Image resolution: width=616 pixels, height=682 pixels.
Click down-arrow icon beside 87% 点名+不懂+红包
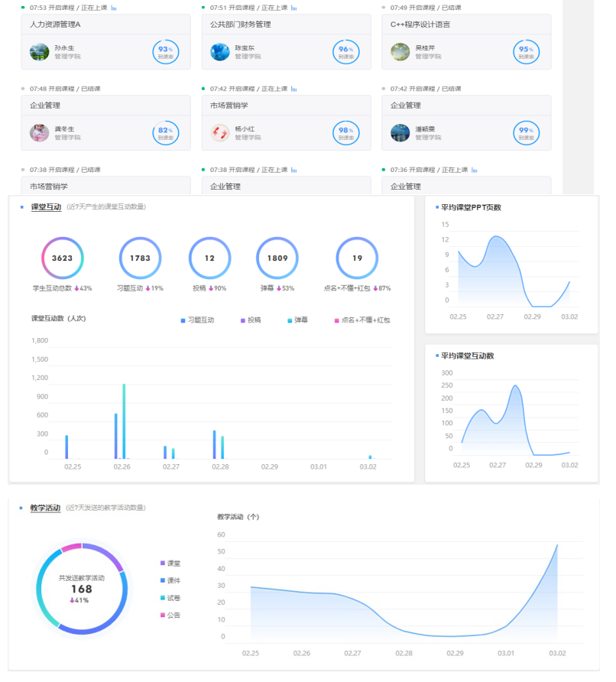pyautogui.click(x=375, y=288)
